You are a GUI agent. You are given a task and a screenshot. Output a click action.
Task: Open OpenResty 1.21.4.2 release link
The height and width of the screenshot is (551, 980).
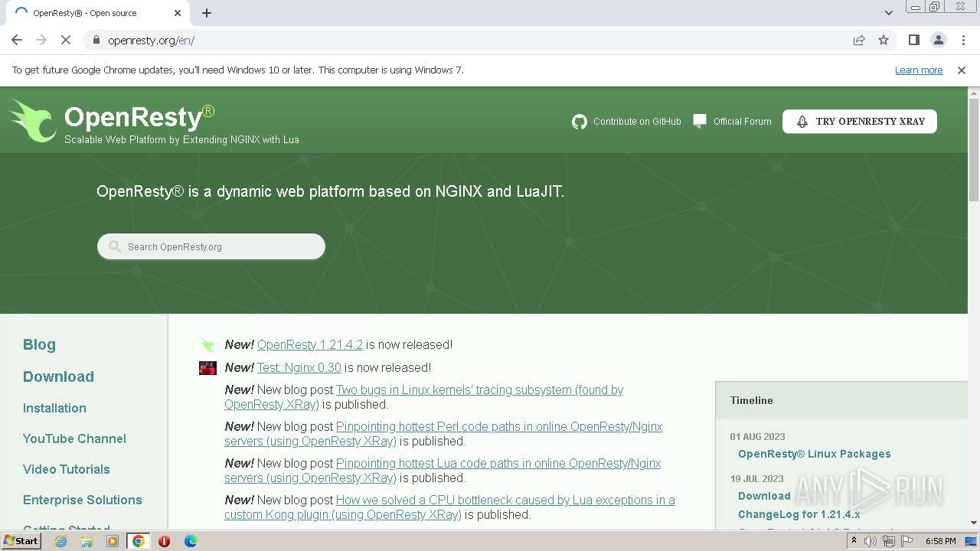pos(310,344)
